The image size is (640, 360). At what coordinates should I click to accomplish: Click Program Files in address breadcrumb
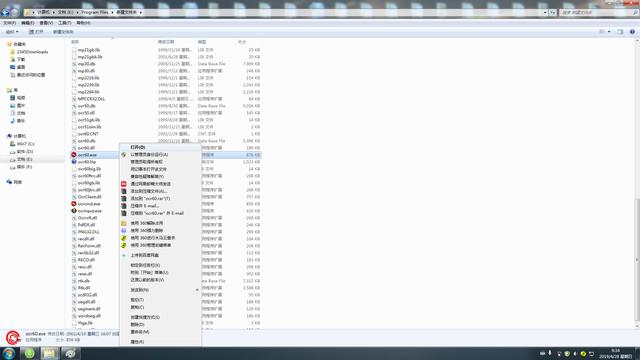coord(94,13)
